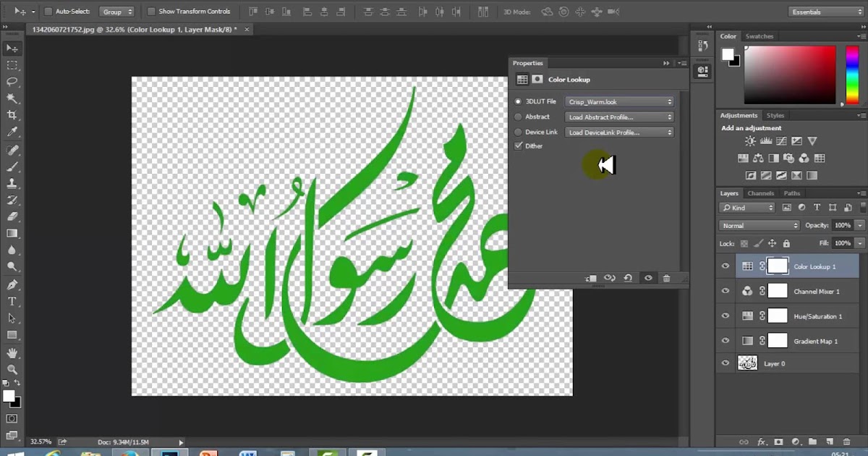Switch to the Swatches tab

759,35
